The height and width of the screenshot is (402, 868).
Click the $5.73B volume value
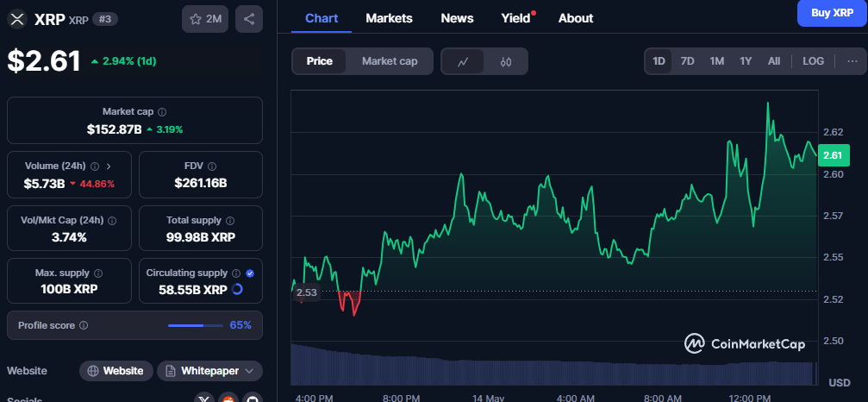click(x=44, y=184)
